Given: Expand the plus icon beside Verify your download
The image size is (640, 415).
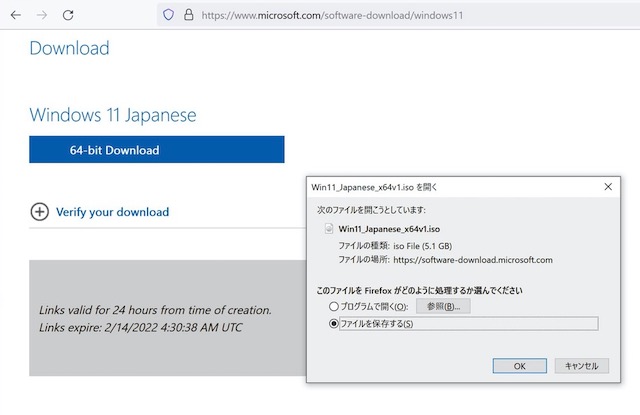Looking at the screenshot, I should 40,212.
